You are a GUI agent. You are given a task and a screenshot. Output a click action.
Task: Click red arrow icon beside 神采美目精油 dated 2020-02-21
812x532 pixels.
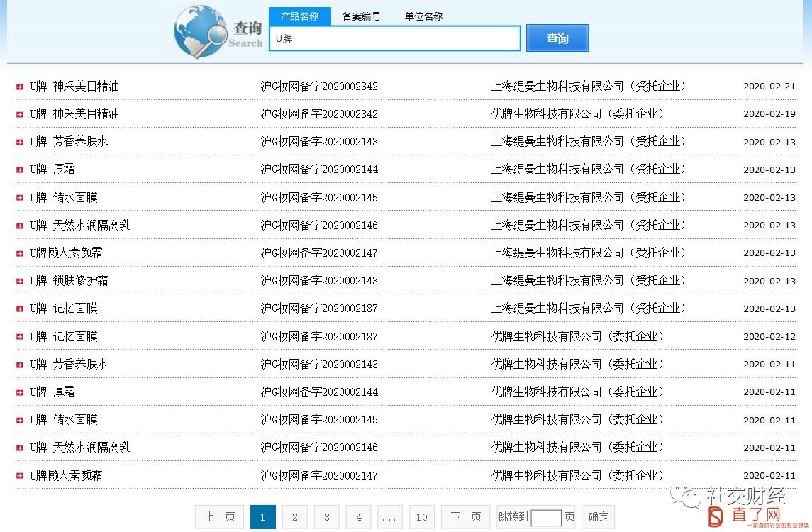(x=20, y=87)
